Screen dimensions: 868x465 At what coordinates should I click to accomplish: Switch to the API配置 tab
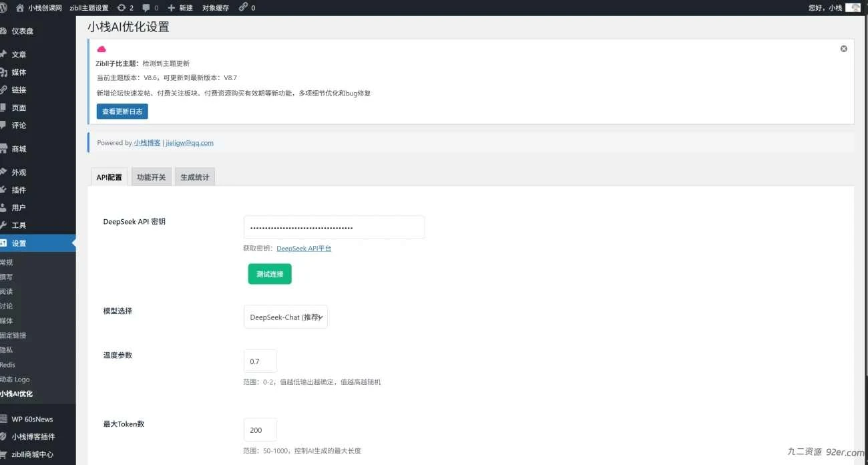click(x=109, y=177)
